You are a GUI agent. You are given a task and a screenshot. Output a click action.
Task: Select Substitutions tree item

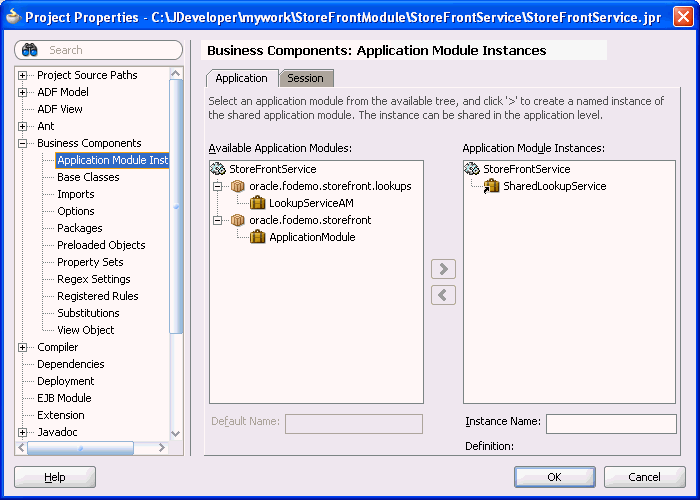pos(88,313)
